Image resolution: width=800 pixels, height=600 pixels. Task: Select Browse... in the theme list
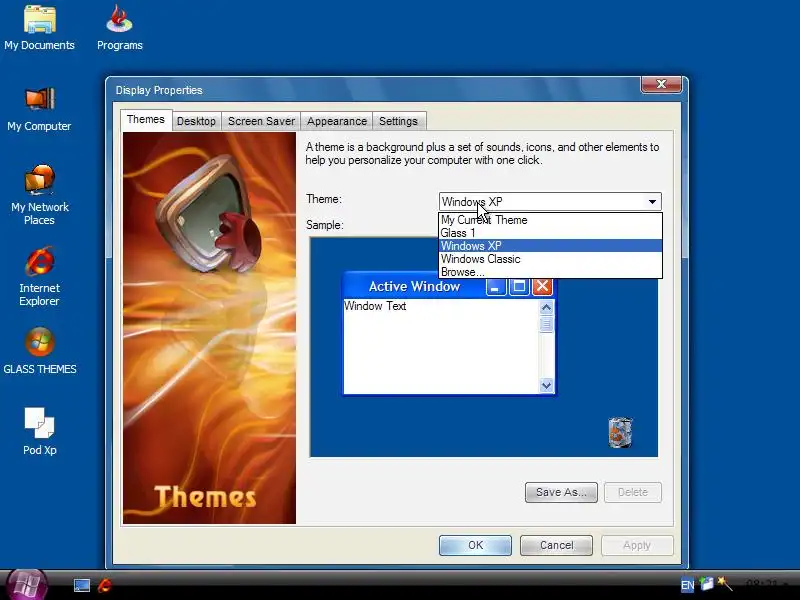click(x=550, y=272)
